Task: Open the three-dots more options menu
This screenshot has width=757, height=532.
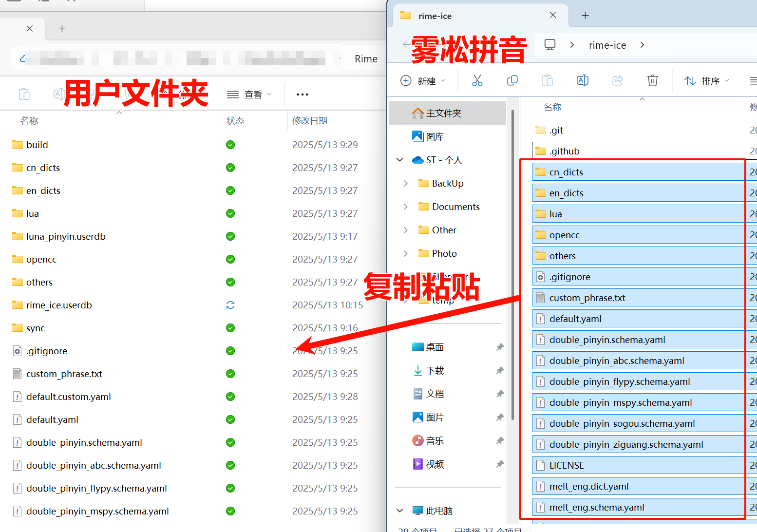Action: 302,95
